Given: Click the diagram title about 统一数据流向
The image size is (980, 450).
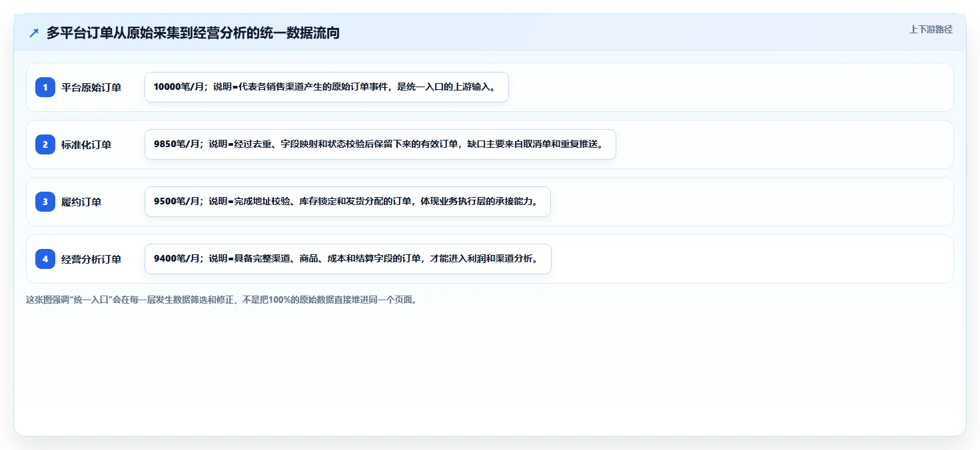Looking at the screenshot, I should coord(193,33).
